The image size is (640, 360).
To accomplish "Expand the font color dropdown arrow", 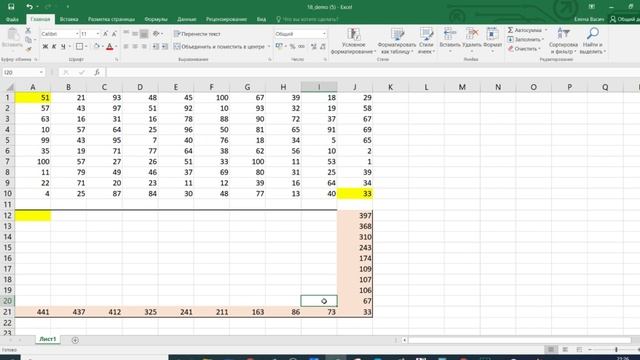I will point(116,47).
